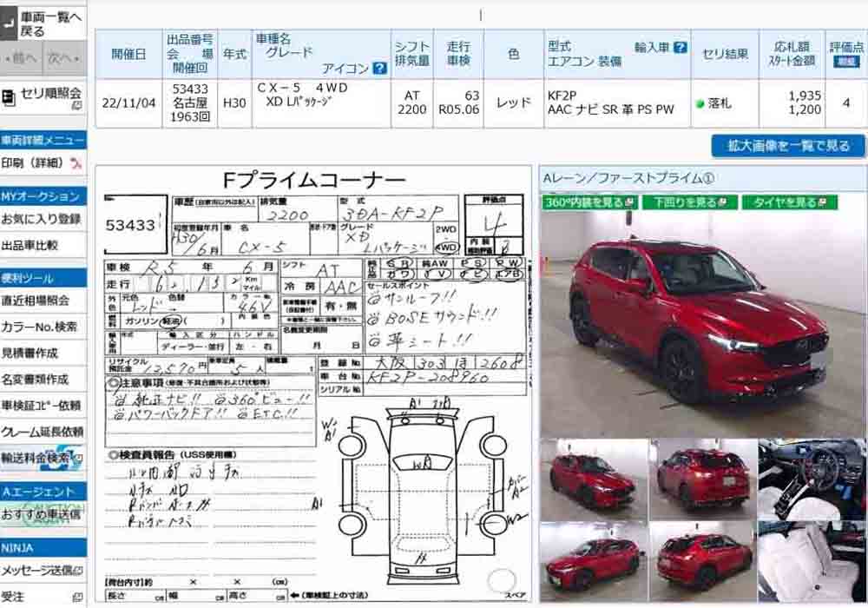Click the 落札 result status cell
868x608 pixels.
pos(725,103)
